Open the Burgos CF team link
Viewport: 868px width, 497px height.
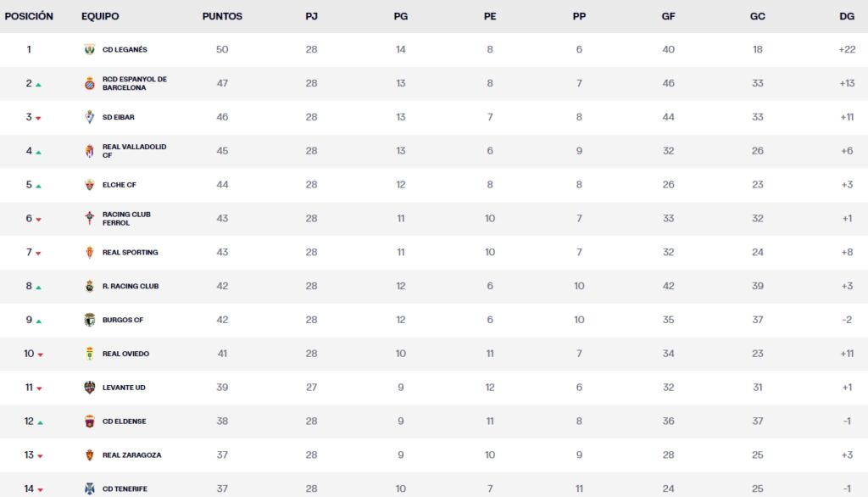[x=123, y=320]
